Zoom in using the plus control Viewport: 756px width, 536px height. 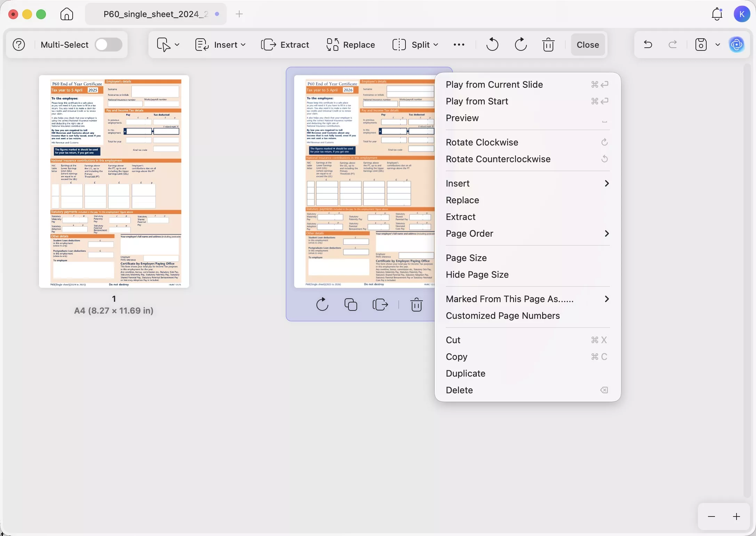[737, 516]
